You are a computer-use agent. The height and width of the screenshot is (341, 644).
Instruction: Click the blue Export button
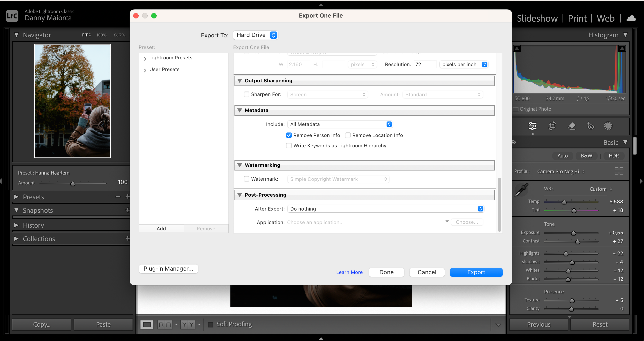click(476, 272)
